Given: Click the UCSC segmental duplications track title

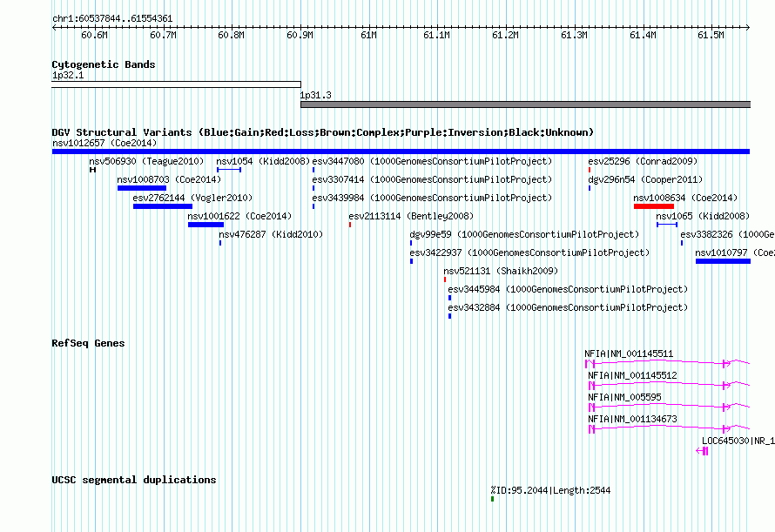Looking at the screenshot, I should (x=134, y=480).
